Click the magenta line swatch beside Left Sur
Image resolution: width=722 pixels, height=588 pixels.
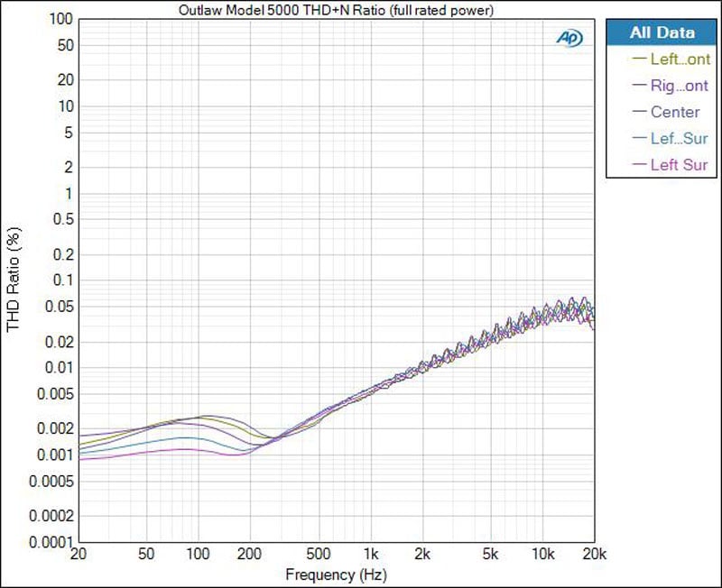click(x=640, y=164)
